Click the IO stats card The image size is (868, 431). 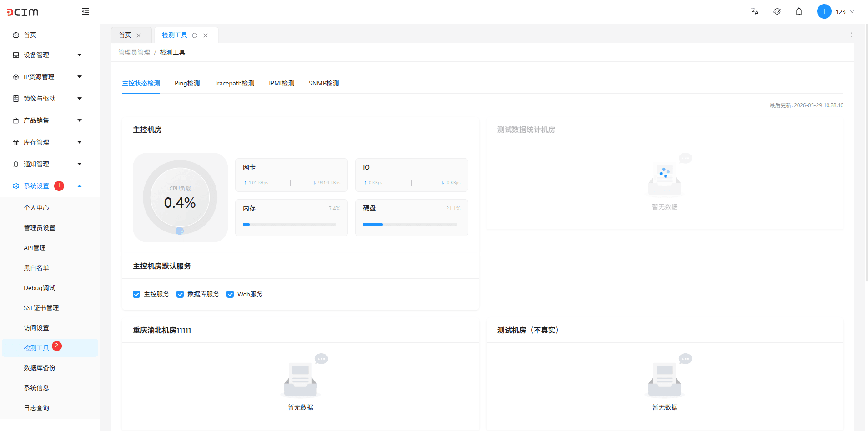411,175
